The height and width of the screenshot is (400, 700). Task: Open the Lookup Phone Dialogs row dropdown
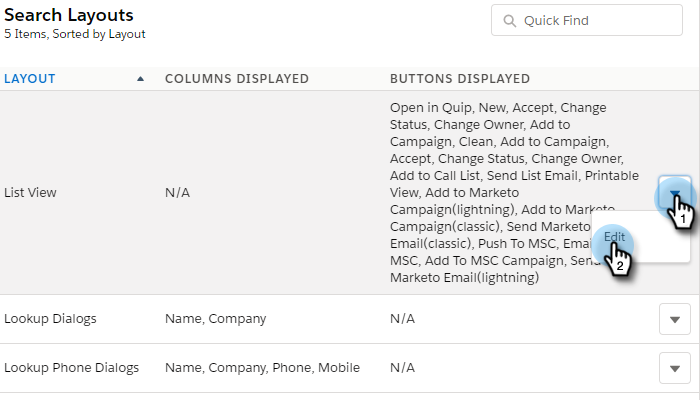[x=675, y=368]
